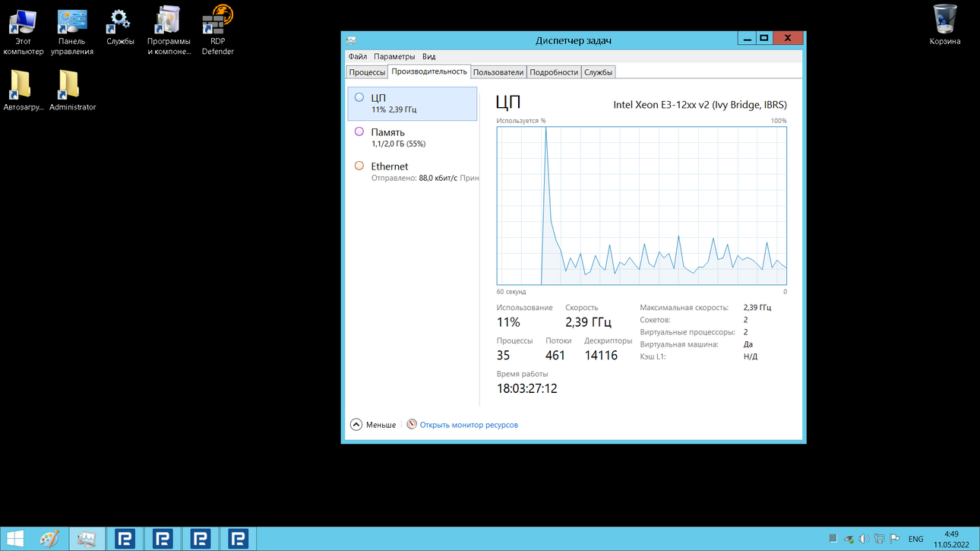Click Открыть монитор ресурсов link
This screenshot has width=980, height=551.
469,425
